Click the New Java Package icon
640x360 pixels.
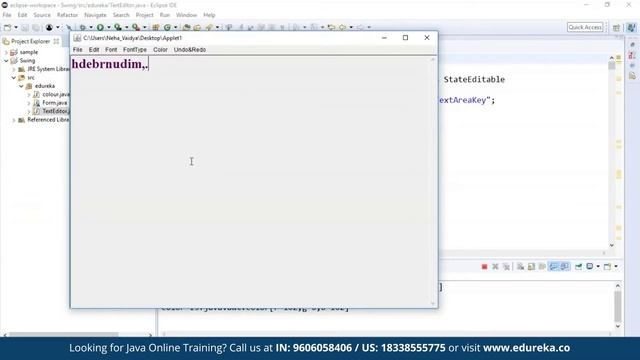156,27
